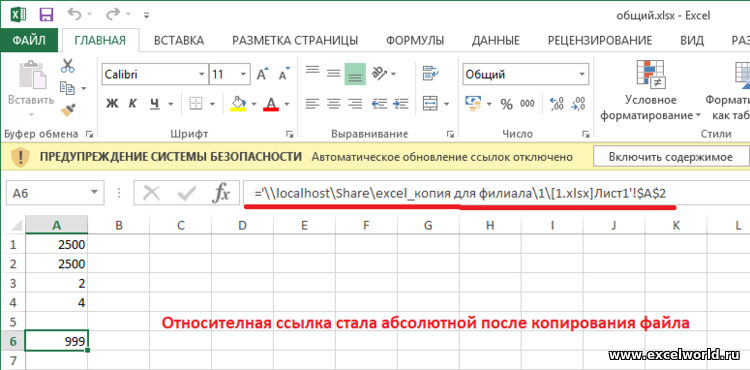Click the Вставить paste button
Screen dimensions: 750x370
coord(31,88)
